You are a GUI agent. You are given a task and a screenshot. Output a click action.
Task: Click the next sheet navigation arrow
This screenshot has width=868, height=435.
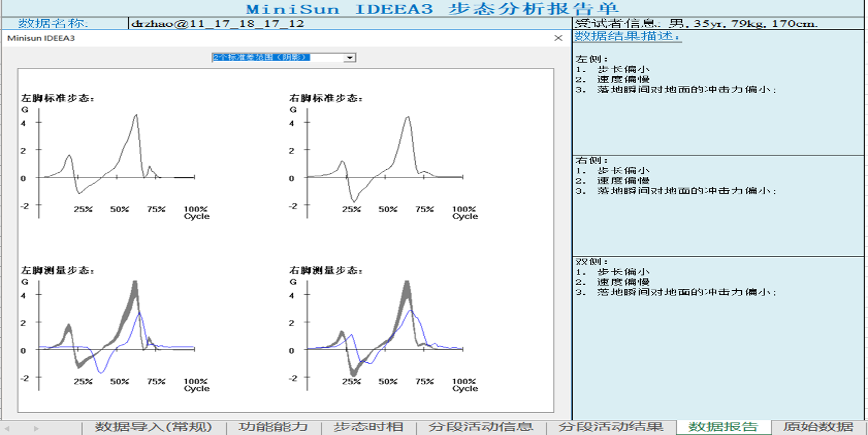pos(37,429)
